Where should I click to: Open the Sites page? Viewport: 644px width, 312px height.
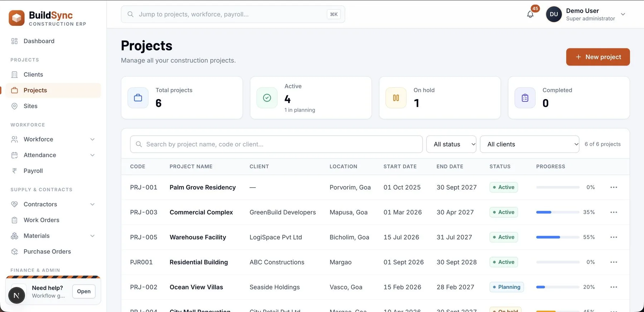coord(53,106)
